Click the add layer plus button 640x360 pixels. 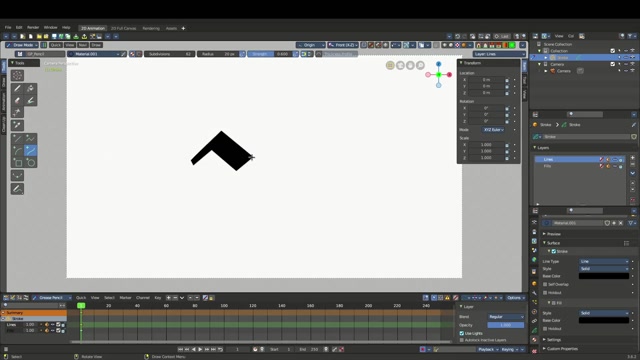(633, 158)
